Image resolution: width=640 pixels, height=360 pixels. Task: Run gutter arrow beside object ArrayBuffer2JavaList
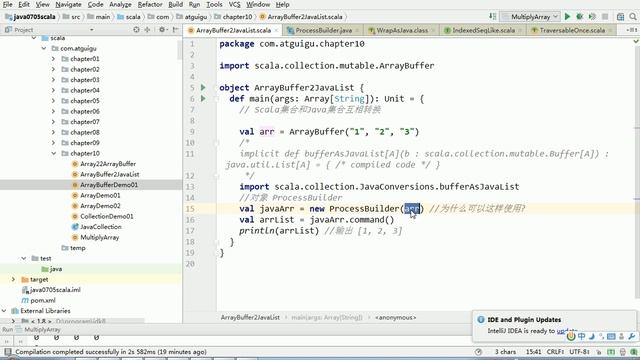[203, 87]
